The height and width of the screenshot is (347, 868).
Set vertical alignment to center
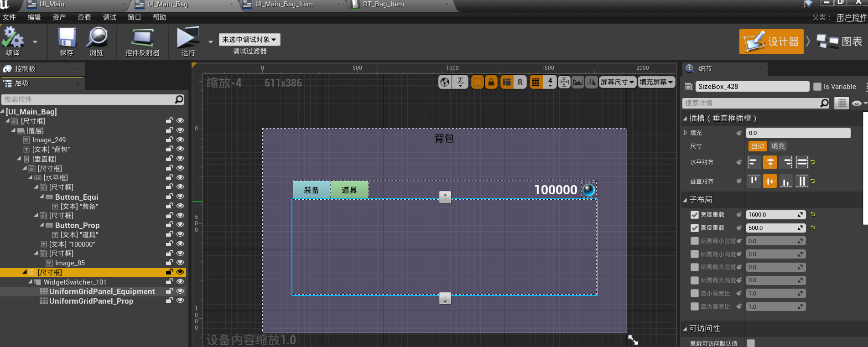pyautogui.click(x=769, y=181)
